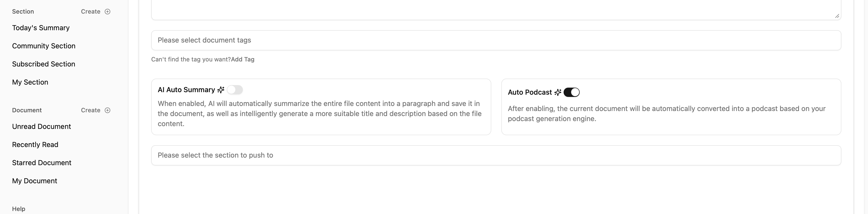Image resolution: width=868 pixels, height=214 pixels.
Task: Open My Document page
Action: point(35,181)
